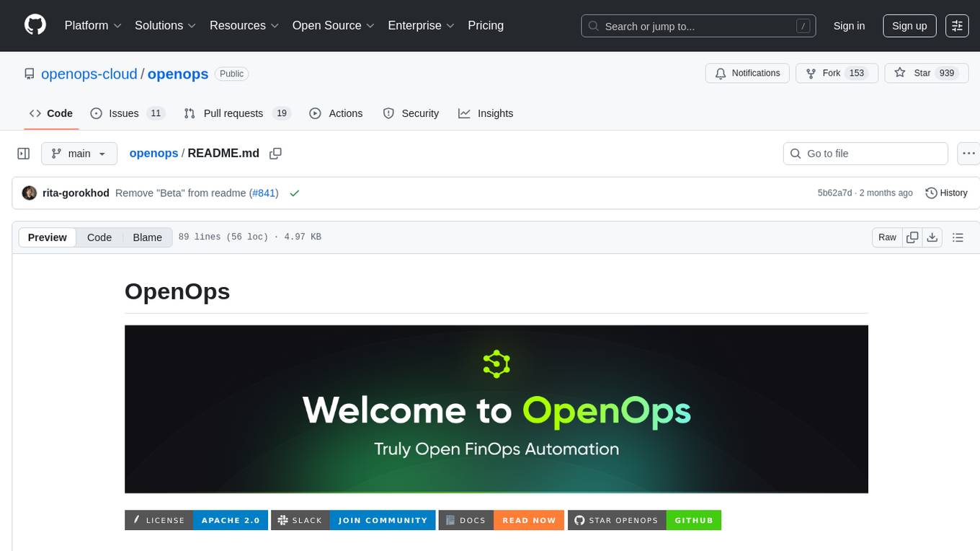Open the README outline list icon
The width and height of the screenshot is (980, 551).
point(958,237)
